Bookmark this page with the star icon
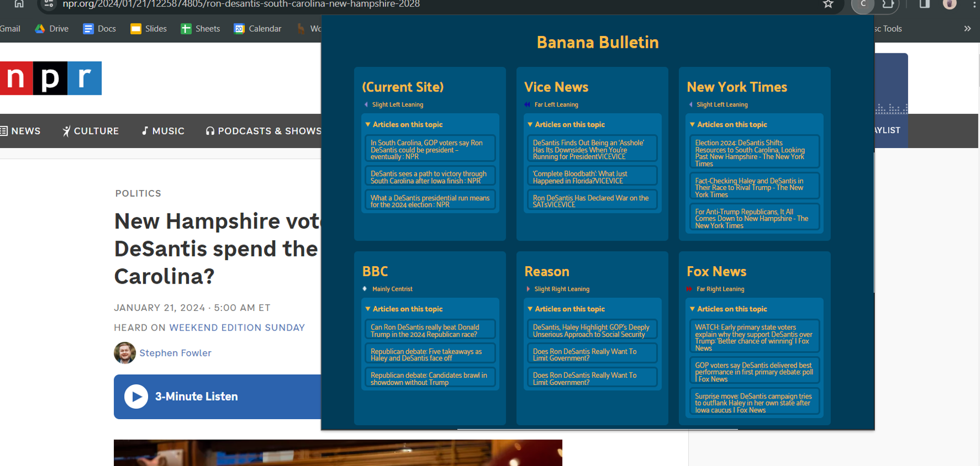Image resolution: width=980 pixels, height=466 pixels. 828,4
